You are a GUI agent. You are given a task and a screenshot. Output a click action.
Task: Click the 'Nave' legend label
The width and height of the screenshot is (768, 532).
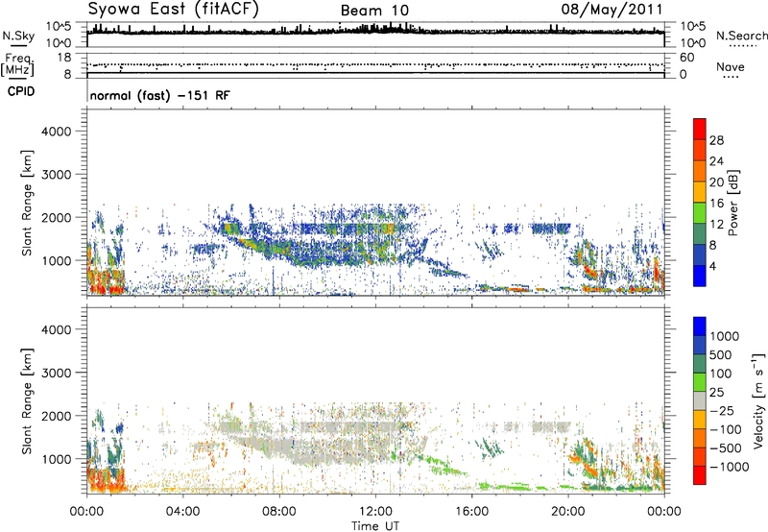[x=731, y=66]
